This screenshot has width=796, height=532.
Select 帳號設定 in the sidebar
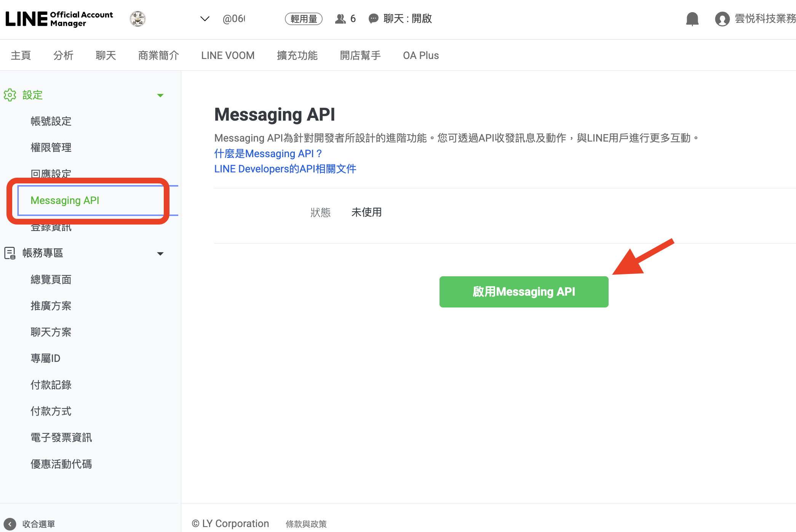[x=51, y=121]
